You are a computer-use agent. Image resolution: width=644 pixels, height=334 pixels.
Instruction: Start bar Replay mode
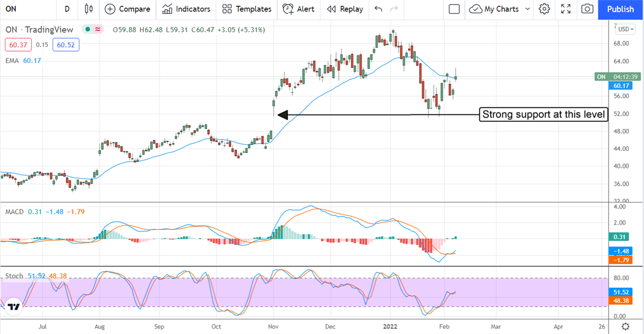[345, 9]
